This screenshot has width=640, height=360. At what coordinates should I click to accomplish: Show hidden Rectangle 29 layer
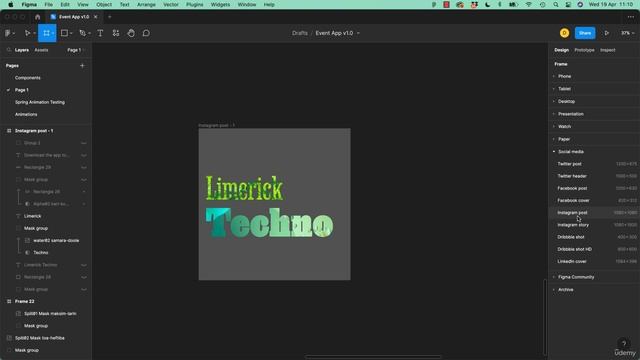[83, 167]
